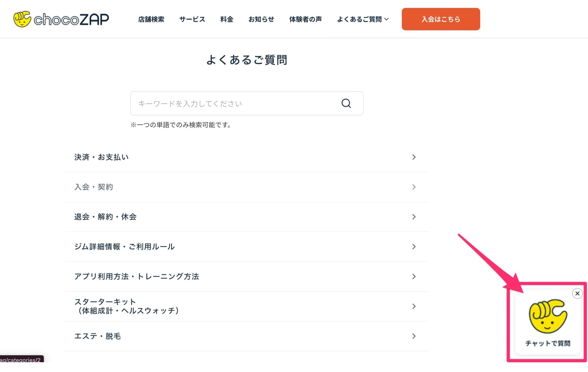Open サービス navigation item

point(192,19)
